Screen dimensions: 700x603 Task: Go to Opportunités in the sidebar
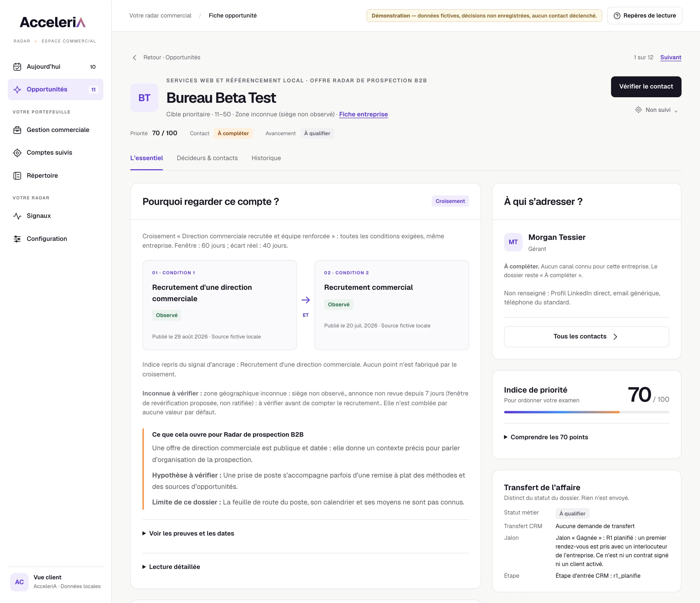55,89
